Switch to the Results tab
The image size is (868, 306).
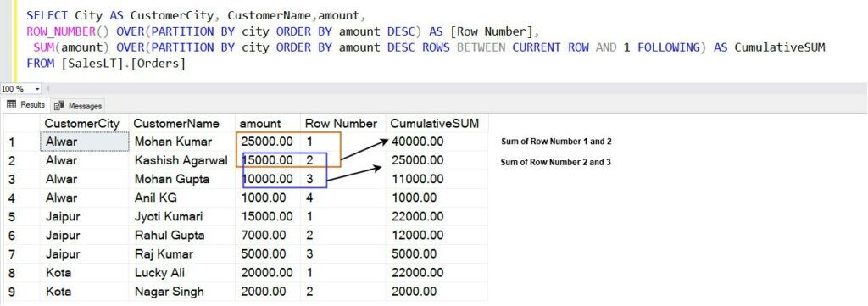click(x=26, y=105)
